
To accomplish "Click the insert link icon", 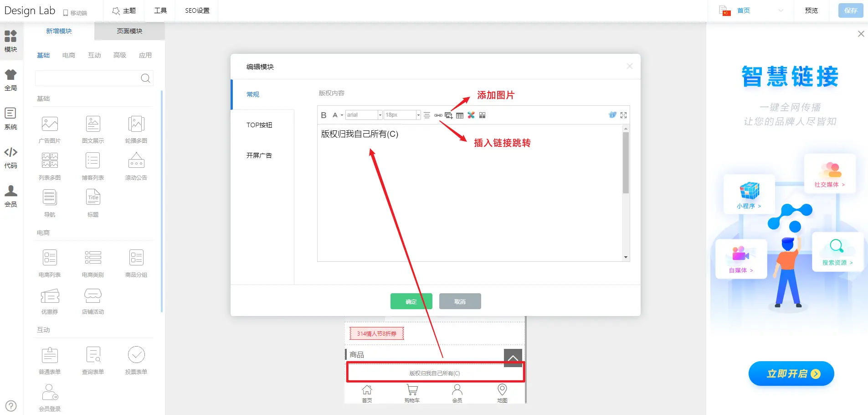I will coord(438,115).
